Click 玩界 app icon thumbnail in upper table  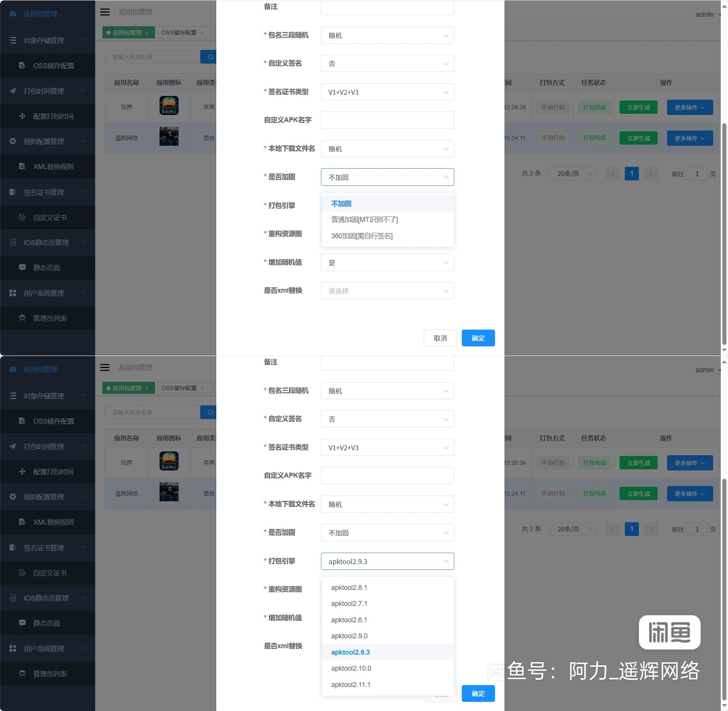click(x=169, y=106)
